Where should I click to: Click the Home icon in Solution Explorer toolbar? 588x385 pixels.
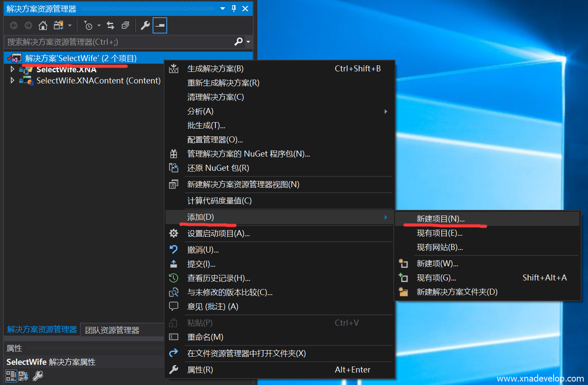[43, 26]
